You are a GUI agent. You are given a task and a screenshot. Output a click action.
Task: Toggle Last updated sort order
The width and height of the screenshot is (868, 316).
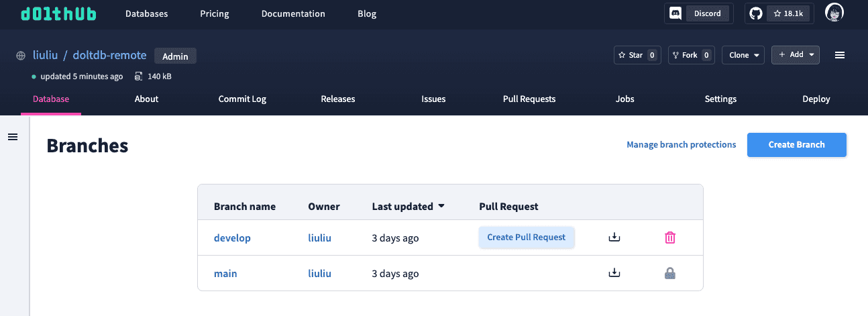pyautogui.click(x=409, y=207)
